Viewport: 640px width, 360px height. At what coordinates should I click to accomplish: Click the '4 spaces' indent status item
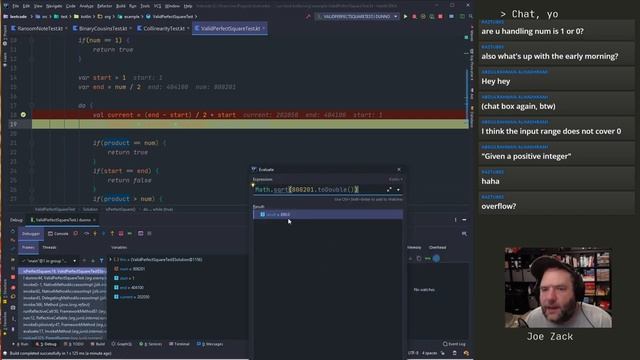click(429, 353)
